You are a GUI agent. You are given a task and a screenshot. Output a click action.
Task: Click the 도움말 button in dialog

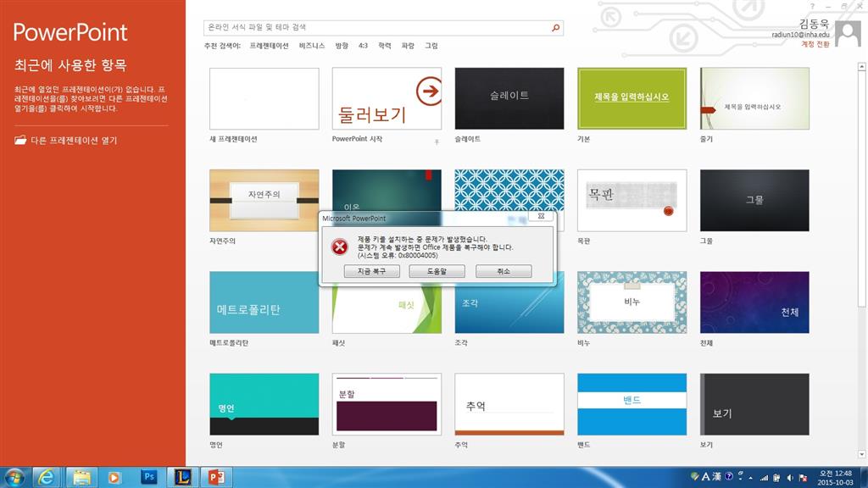click(x=437, y=271)
